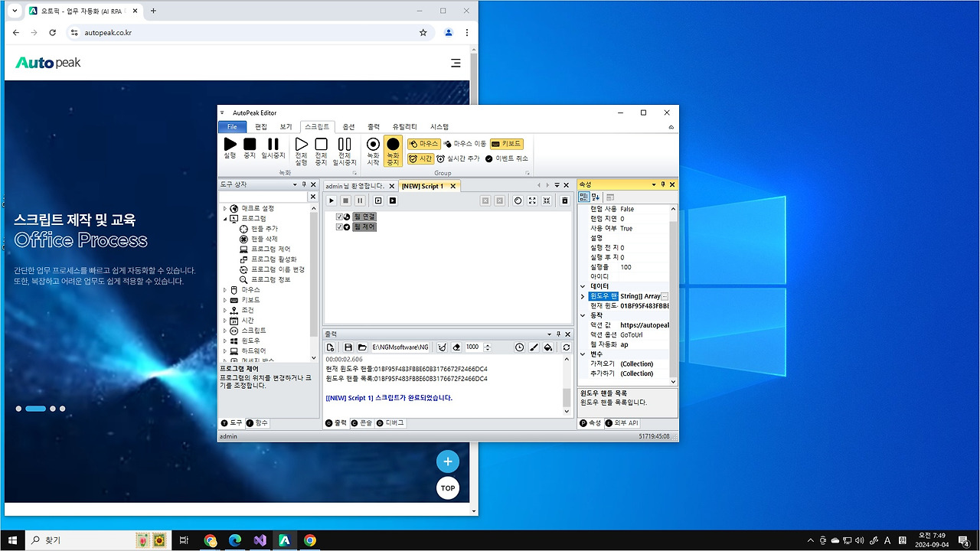
Task: Run script with the 실행 ribbon button
Action: point(230,148)
